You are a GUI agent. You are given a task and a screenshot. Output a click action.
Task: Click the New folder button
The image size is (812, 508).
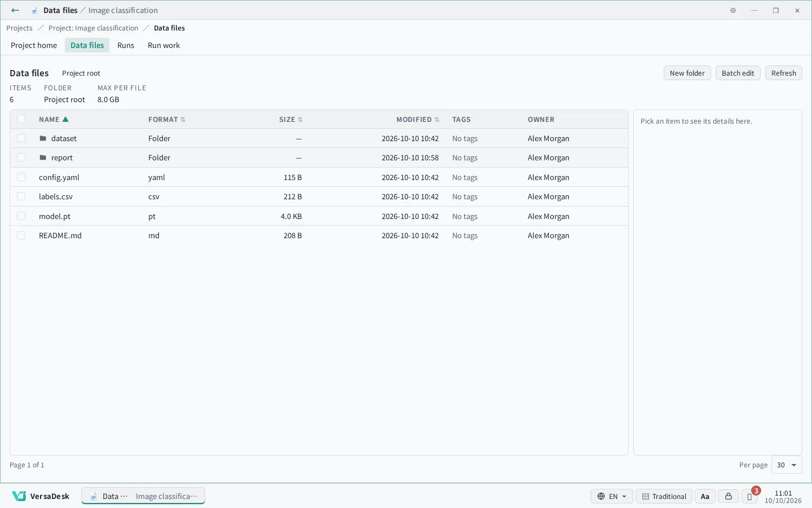point(687,73)
